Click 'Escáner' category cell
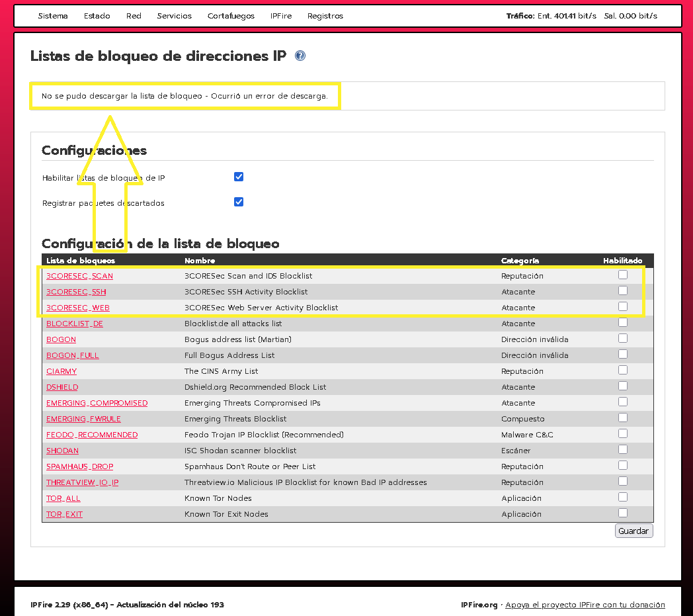 tap(516, 451)
